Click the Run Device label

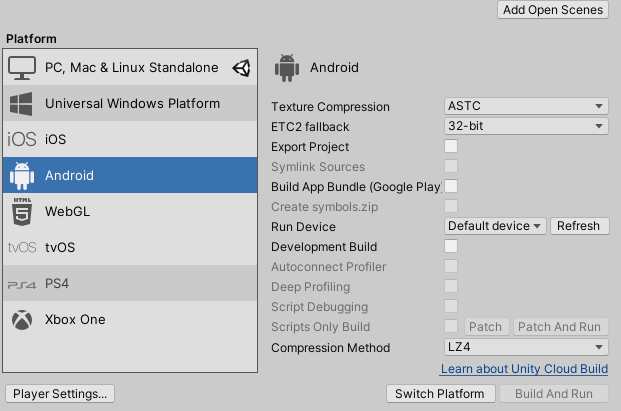point(303,227)
